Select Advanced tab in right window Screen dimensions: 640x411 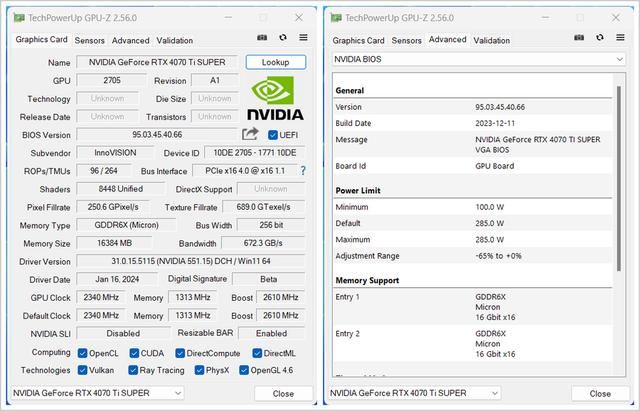click(x=447, y=40)
